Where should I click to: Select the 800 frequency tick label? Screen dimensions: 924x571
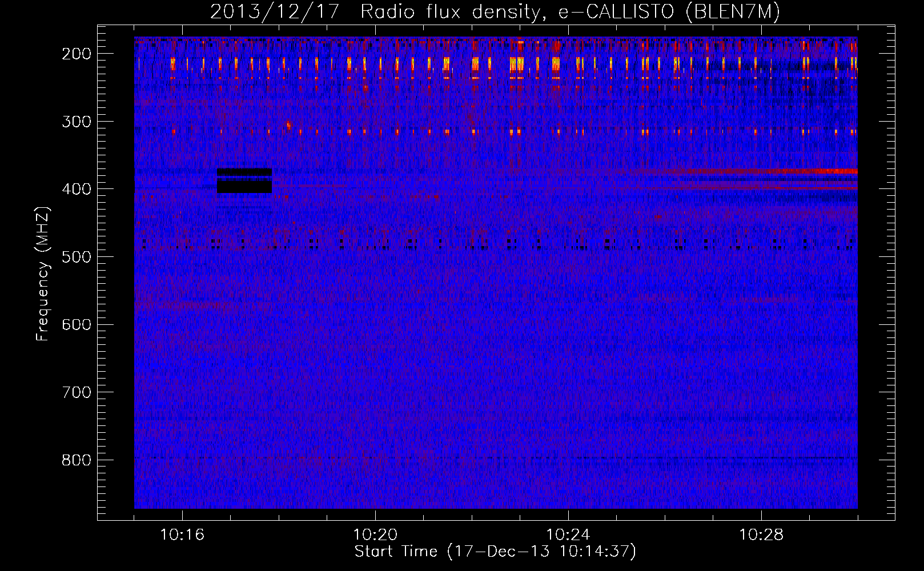(77, 460)
